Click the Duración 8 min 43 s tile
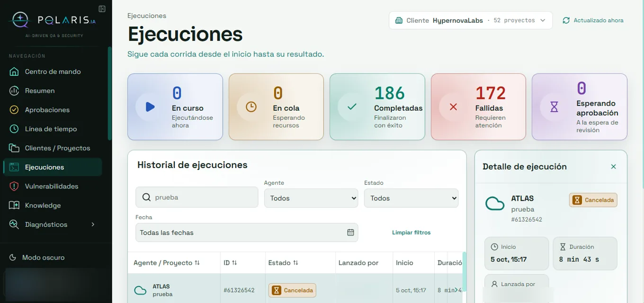 pyautogui.click(x=585, y=253)
